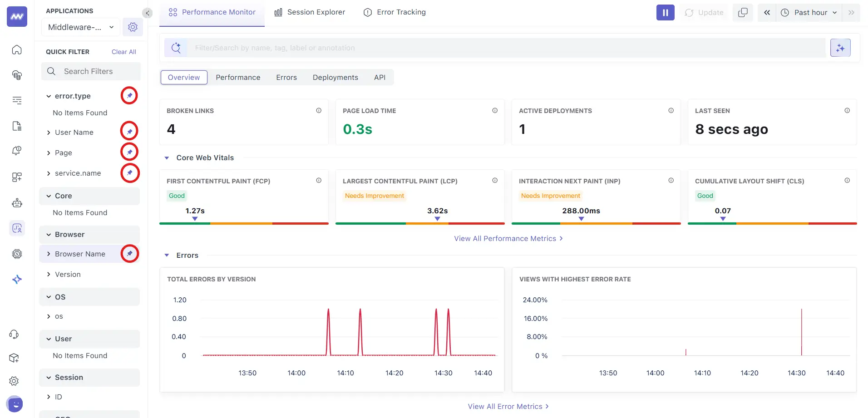Viewport: 868px width, 418px height.
Task: Open application settings via the gear beside Middleware
Action: (x=133, y=27)
